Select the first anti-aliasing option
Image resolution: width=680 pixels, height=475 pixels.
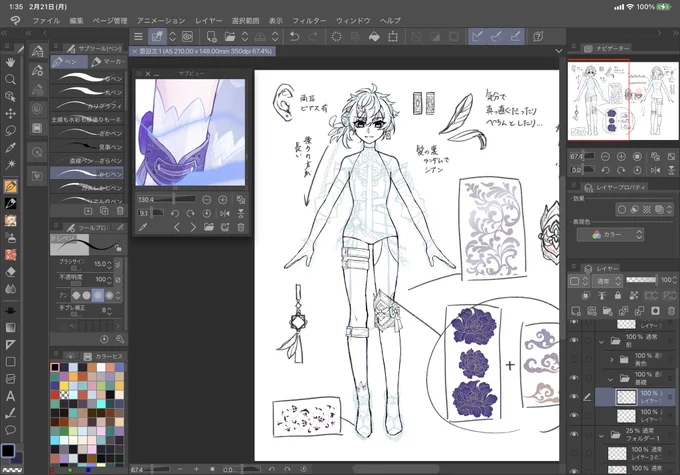click(76, 295)
